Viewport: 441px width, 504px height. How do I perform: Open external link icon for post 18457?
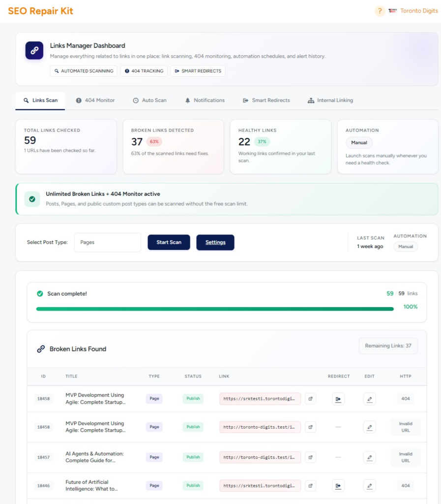tap(310, 457)
